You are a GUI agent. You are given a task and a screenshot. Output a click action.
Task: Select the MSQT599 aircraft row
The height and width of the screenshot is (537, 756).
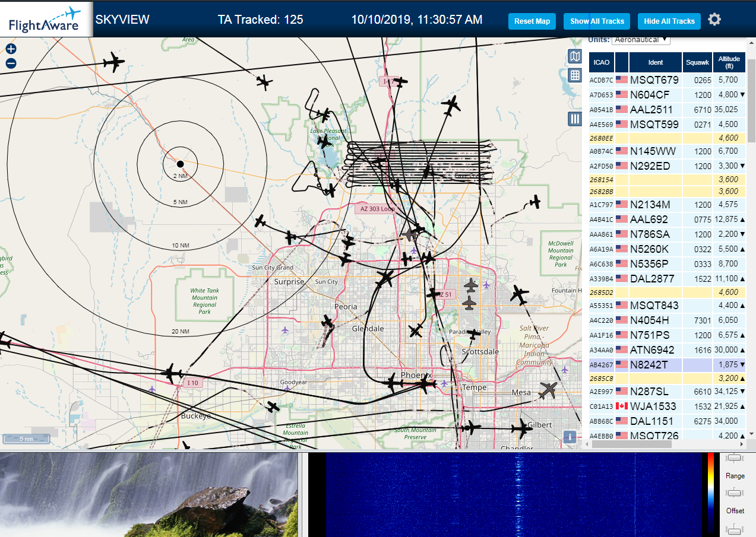coord(667,124)
